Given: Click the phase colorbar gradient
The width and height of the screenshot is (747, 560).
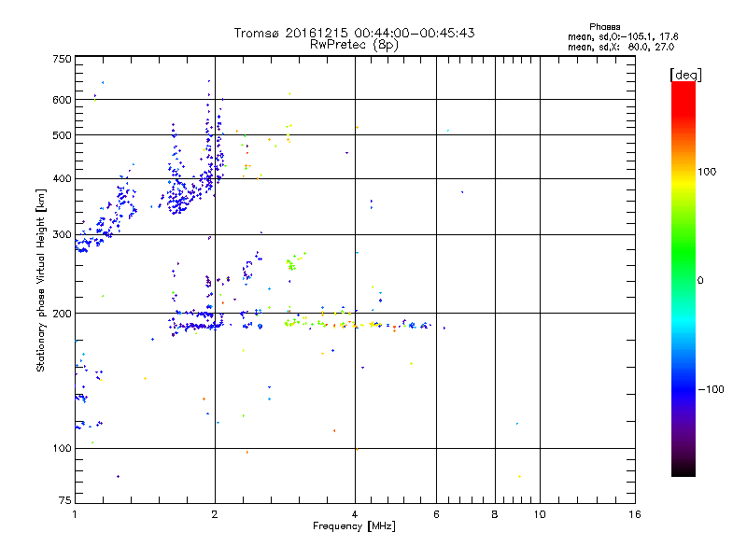Looking at the screenshot, I should pos(684,278).
